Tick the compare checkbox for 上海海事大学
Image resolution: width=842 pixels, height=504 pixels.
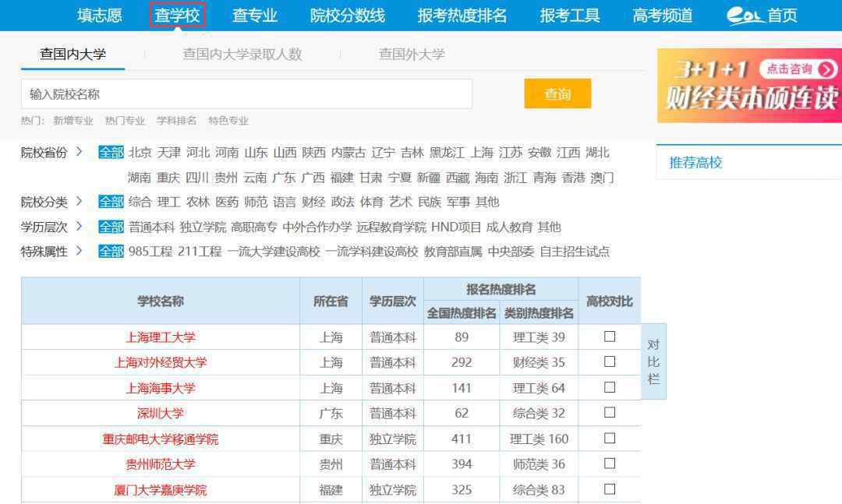610,387
